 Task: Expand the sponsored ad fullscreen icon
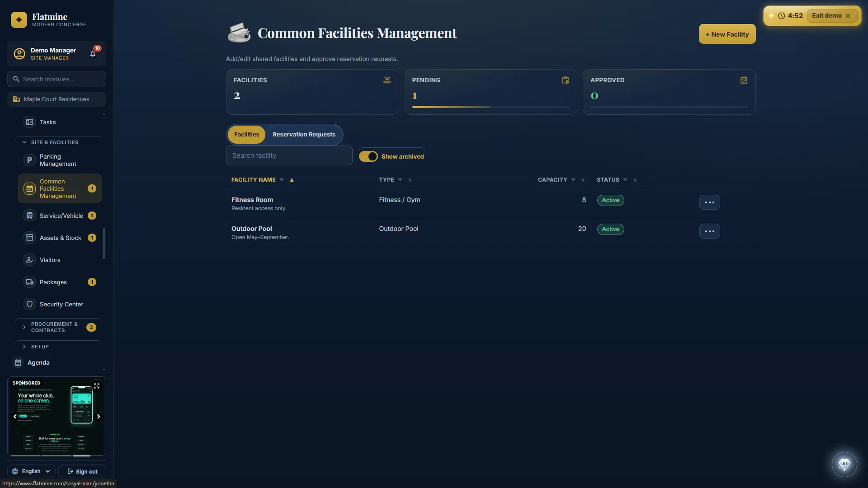pyautogui.click(x=97, y=386)
